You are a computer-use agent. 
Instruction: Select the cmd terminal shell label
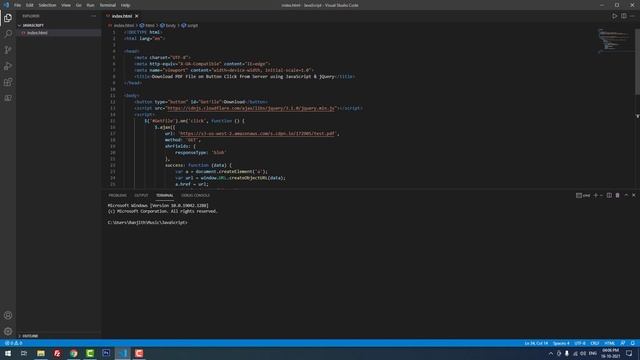[x=583, y=195]
